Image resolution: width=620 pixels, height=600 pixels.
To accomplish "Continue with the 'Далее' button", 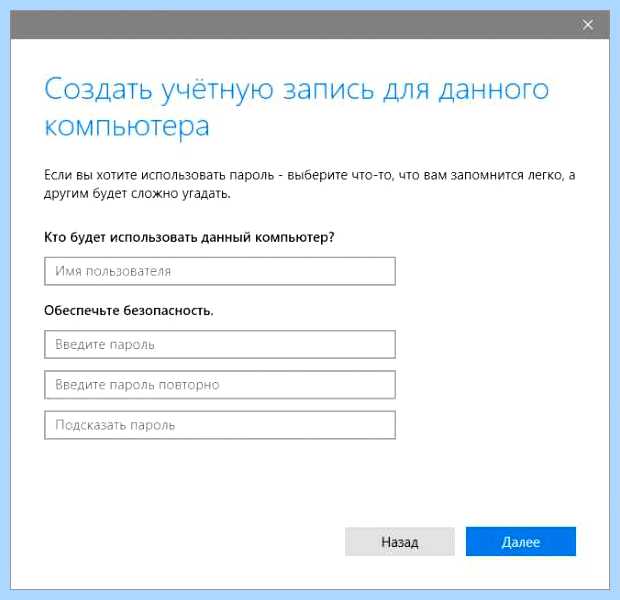I will tap(521, 541).
